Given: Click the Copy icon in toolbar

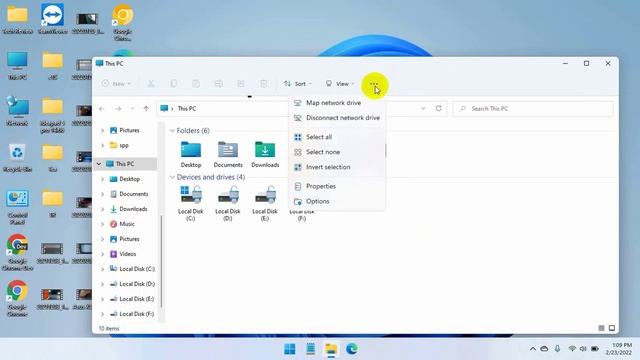Looking at the screenshot, I should [173, 84].
